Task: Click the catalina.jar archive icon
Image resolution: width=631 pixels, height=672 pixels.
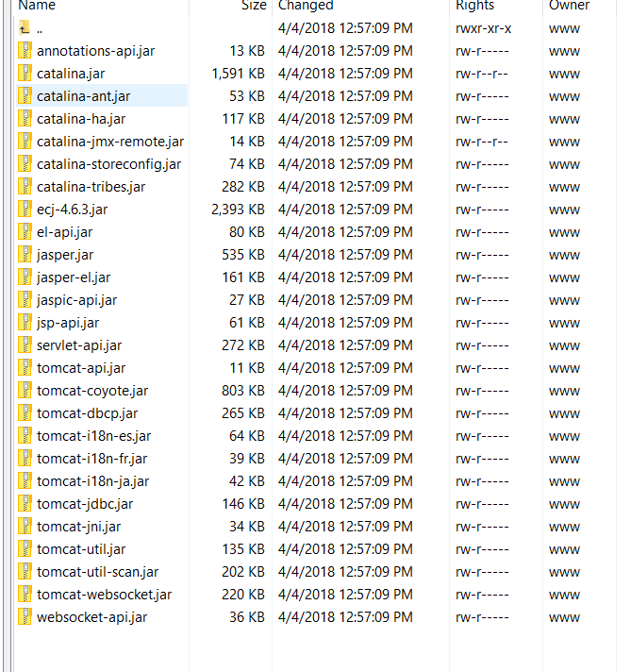Action: pos(25,74)
